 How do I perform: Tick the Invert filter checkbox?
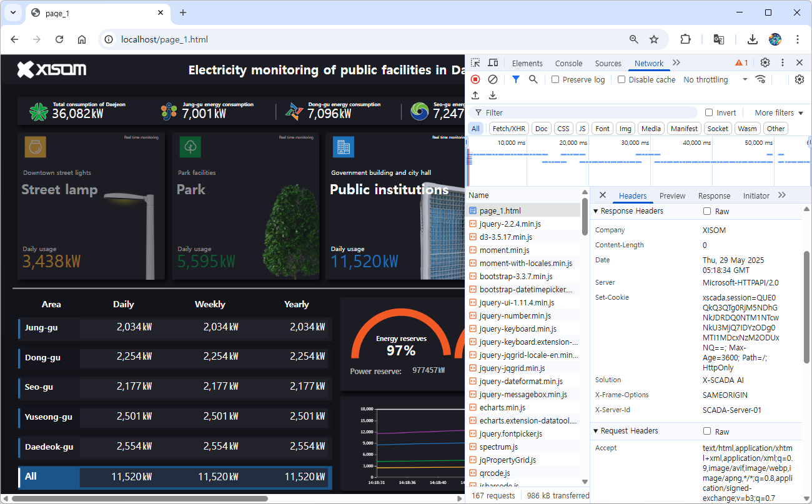(709, 112)
